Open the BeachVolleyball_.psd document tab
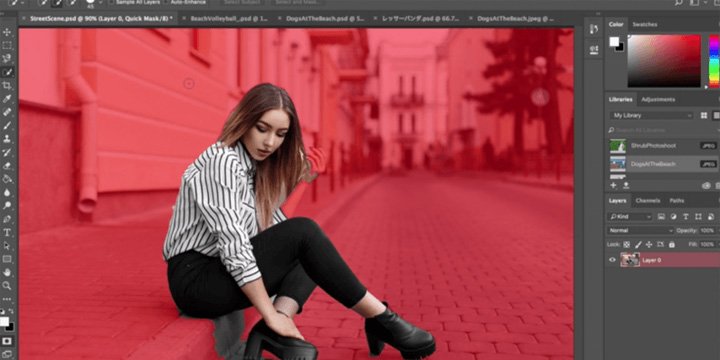This screenshot has height=360, width=720. [x=229, y=19]
